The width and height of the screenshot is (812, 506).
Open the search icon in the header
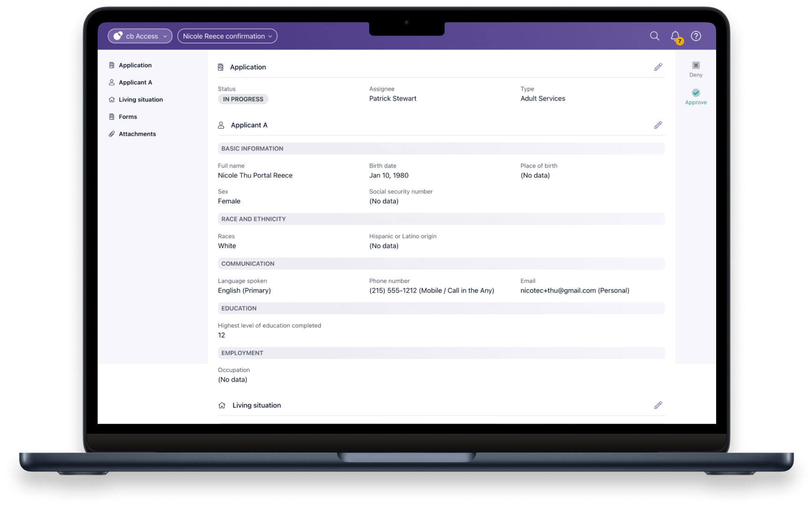[x=654, y=36]
